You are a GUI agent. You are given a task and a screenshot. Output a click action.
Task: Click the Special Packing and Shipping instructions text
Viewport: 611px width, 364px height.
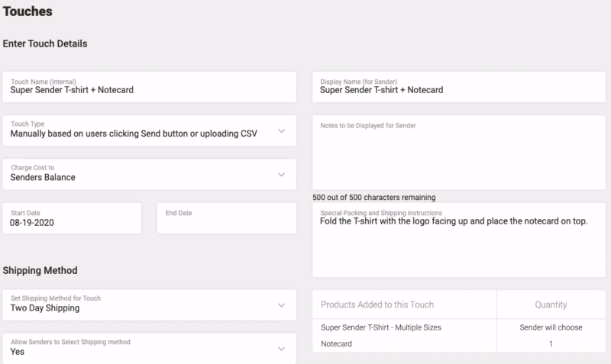pyautogui.click(x=453, y=223)
